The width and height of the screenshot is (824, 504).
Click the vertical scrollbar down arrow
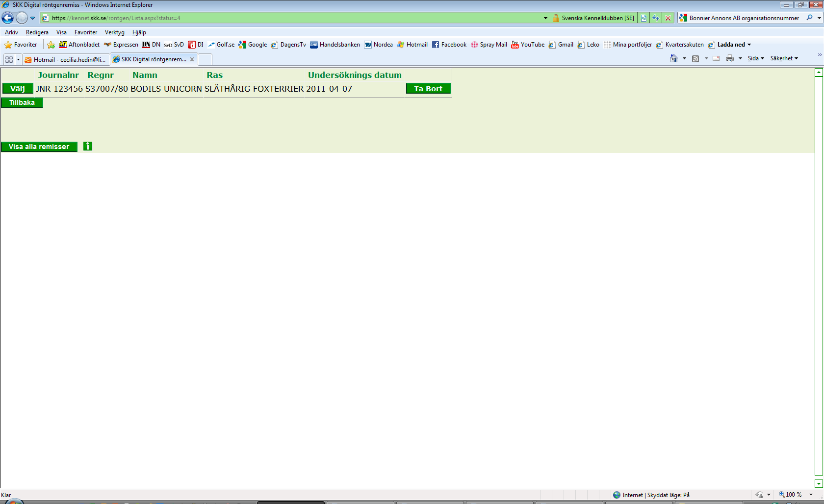click(x=819, y=484)
